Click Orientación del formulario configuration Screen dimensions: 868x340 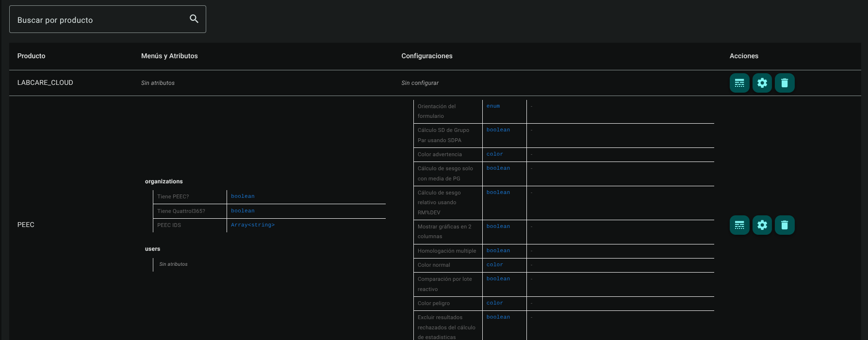[437, 111]
